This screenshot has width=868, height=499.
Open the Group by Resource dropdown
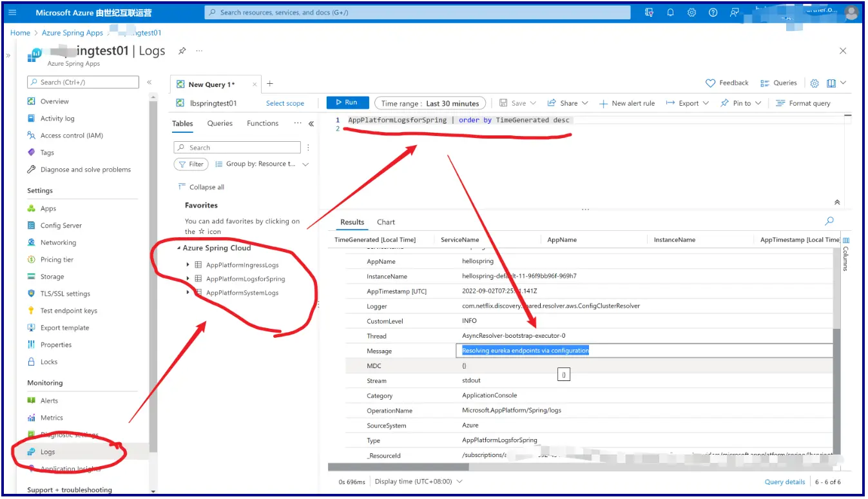(262, 164)
